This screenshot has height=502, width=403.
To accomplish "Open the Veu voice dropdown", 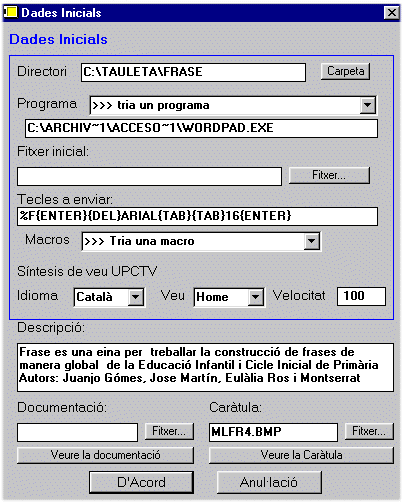I will [x=256, y=297].
